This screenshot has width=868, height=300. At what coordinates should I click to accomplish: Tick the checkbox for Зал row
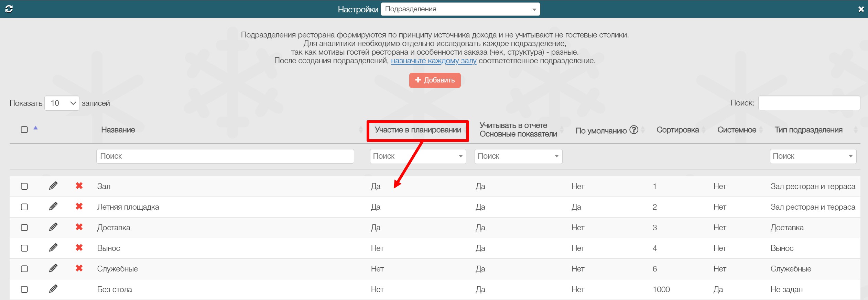point(24,186)
